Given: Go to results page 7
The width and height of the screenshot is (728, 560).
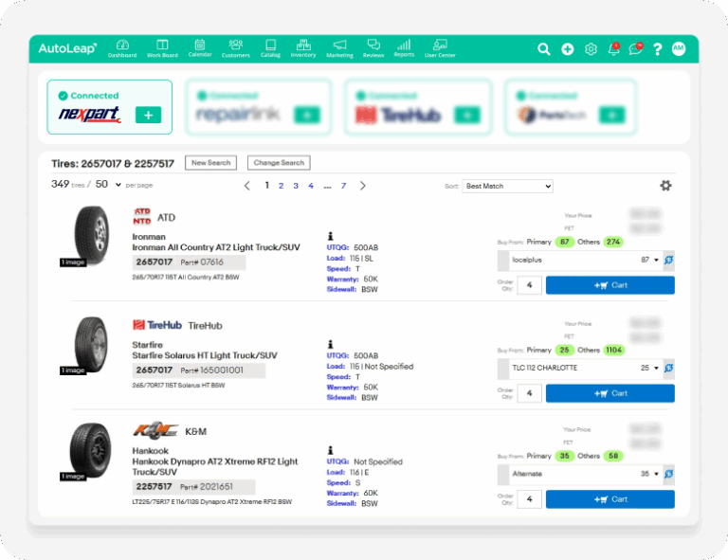Looking at the screenshot, I should click(x=343, y=186).
